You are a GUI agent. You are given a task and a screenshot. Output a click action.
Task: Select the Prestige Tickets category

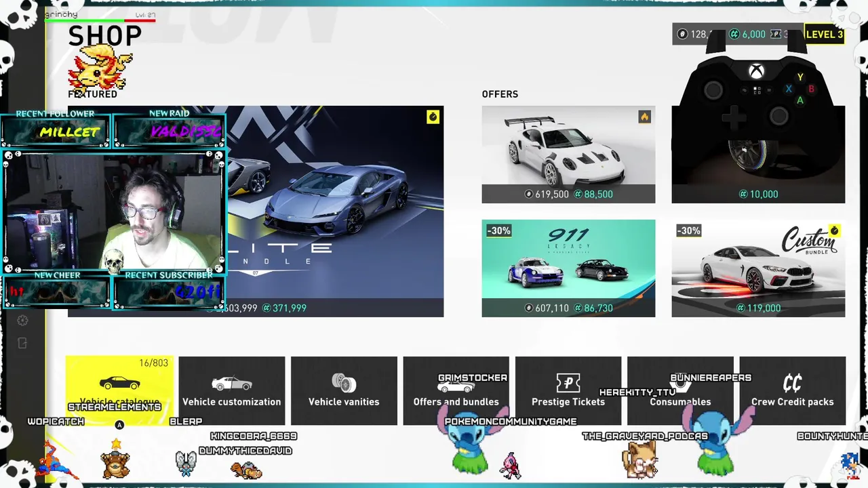[x=568, y=390]
